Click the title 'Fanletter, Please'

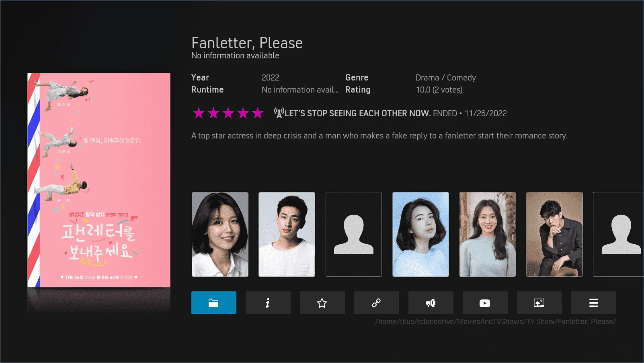pyautogui.click(x=247, y=43)
